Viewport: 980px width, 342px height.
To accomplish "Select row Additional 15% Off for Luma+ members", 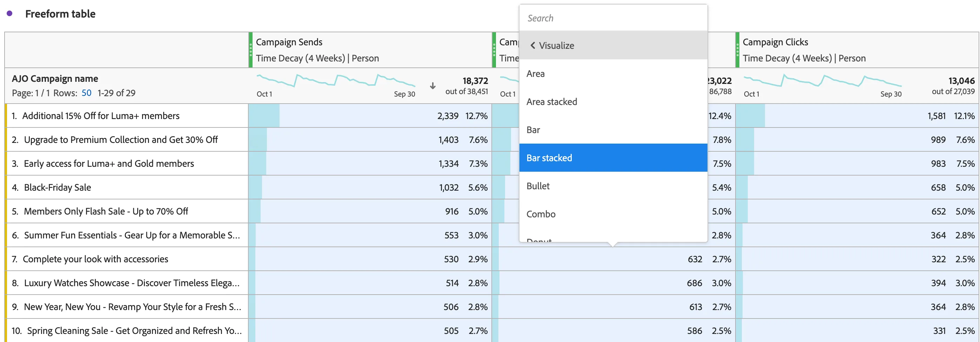I will pyautogui.click(x=101, y=116).
